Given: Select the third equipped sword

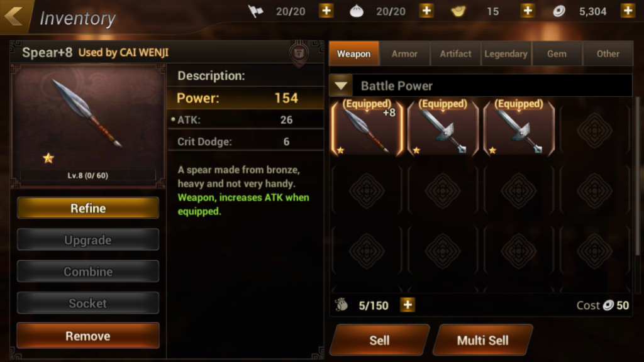Looking at the screenshot, I should 519,127.
